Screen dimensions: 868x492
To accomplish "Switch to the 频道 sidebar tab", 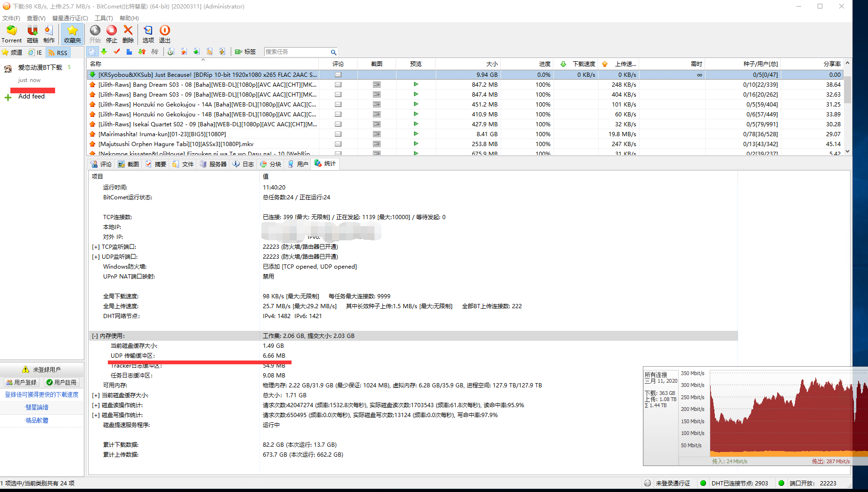I will tap(12, 52).
